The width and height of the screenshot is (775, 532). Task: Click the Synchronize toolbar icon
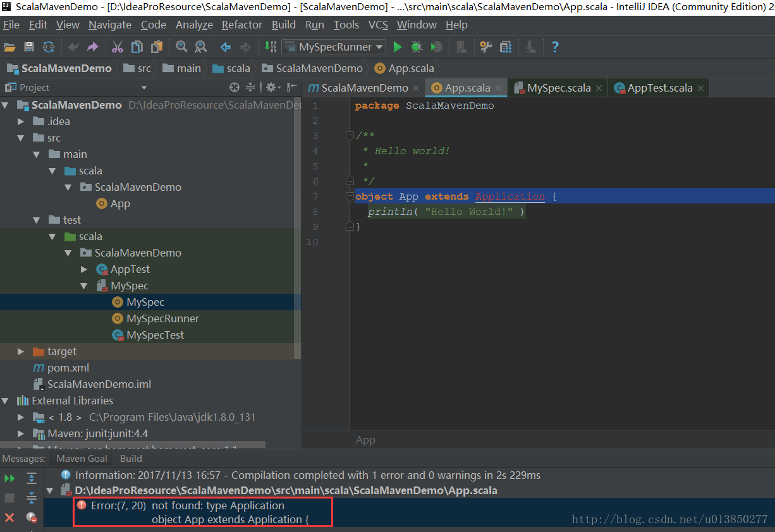(x=48, y=47)
